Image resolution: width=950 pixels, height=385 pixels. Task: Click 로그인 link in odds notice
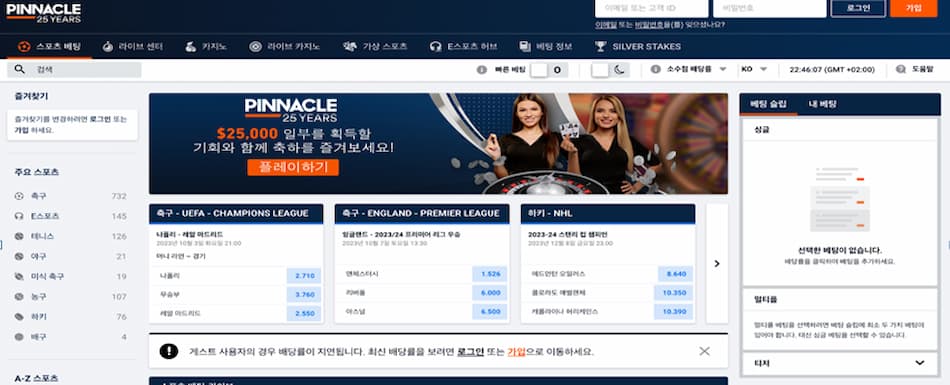pyautogui.click(x=470, y=352)
